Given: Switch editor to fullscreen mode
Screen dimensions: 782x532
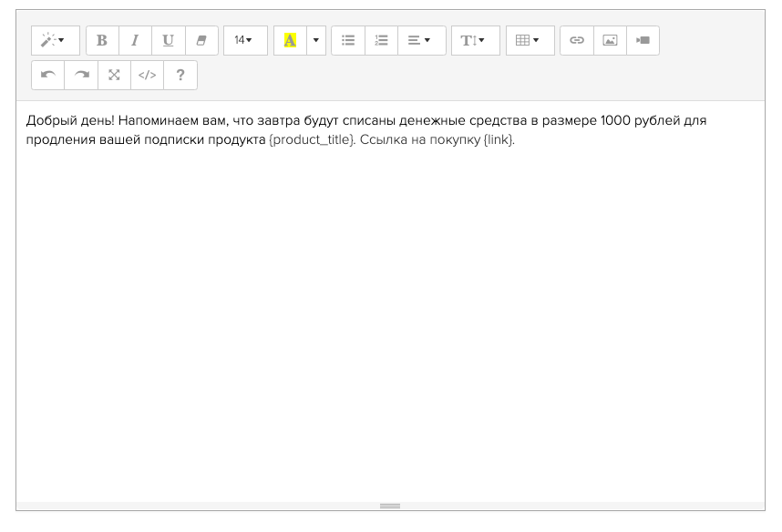Looking at the screenshot, I should point(114,76).
